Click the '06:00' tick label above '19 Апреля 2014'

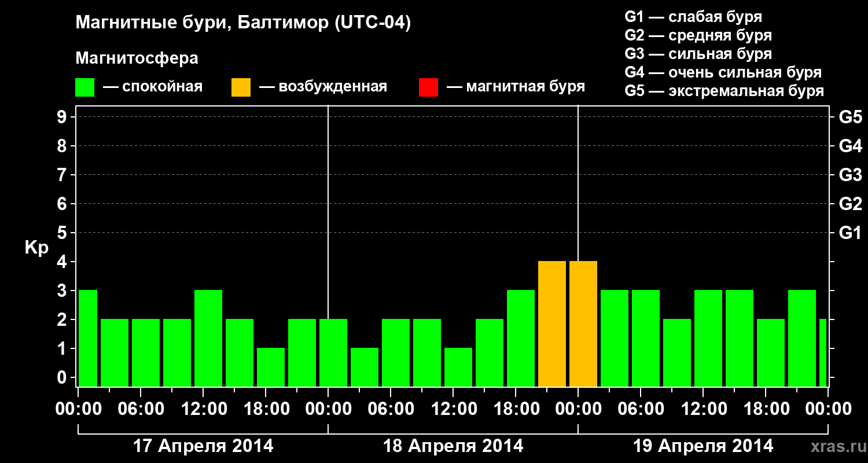tap(641, 409)
